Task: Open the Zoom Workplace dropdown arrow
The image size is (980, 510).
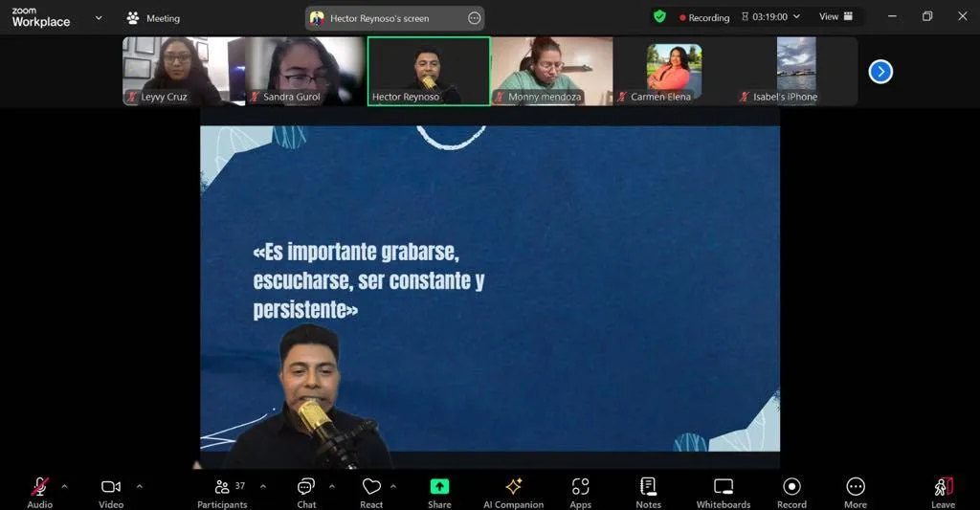Action: click(99, 18)
